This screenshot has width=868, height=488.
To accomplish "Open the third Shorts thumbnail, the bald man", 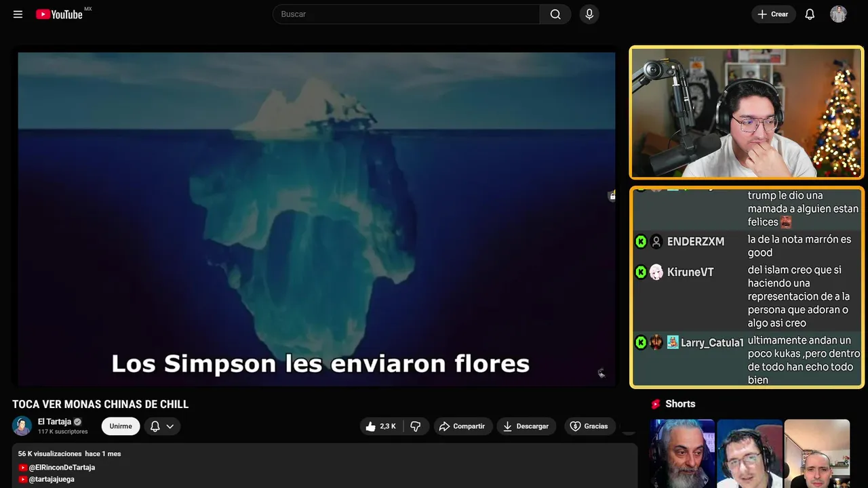I will coord(816,453).
